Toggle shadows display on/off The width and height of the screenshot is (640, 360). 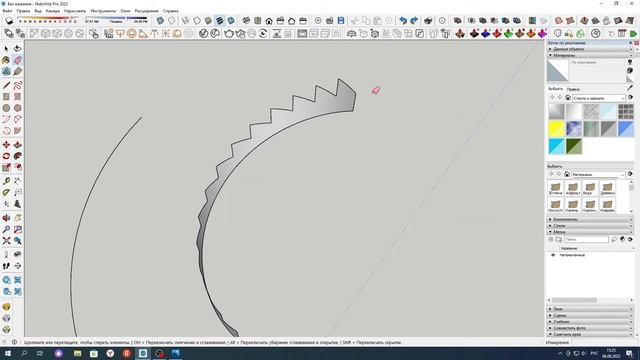(x=9, y=20)
